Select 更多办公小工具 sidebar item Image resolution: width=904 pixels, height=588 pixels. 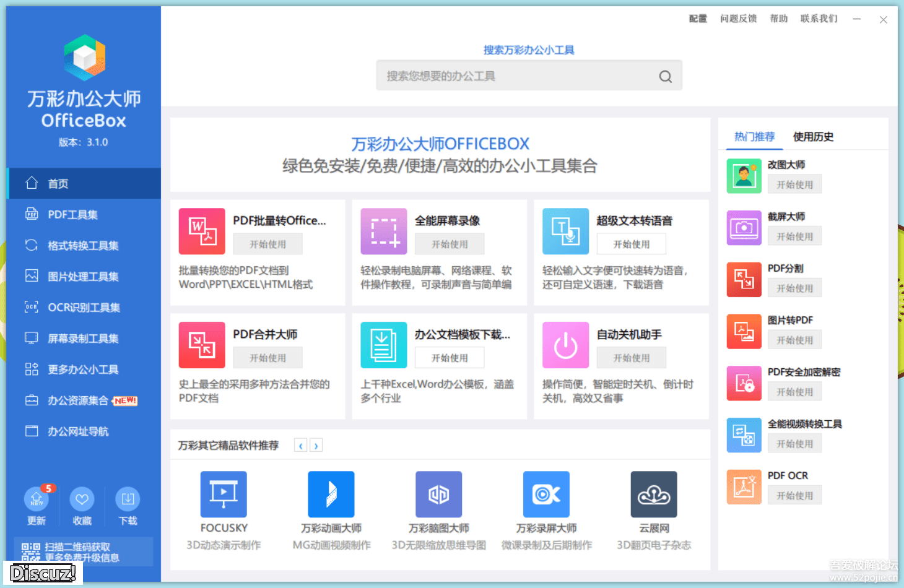(x=84, y=370)
